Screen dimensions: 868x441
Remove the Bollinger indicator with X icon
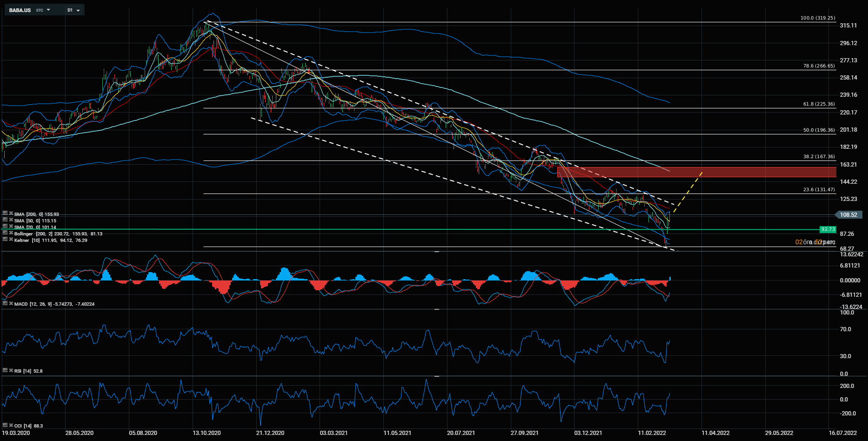click(11, 233)
